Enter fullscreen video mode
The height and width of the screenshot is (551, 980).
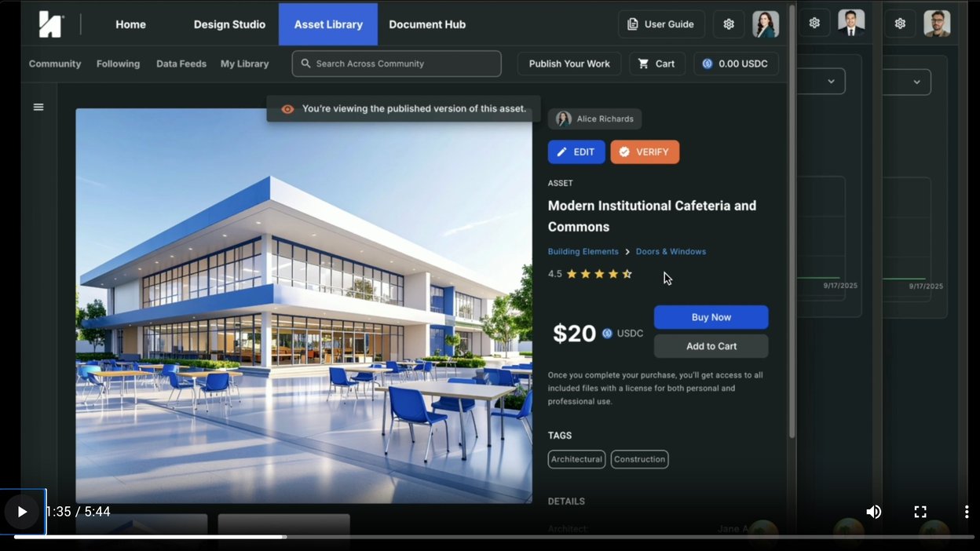920,512
